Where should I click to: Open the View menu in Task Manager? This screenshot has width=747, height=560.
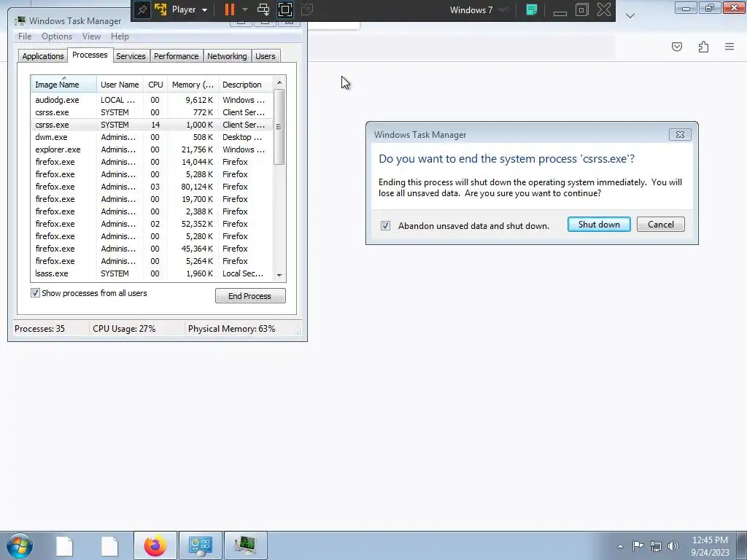[x=91, y=36]
